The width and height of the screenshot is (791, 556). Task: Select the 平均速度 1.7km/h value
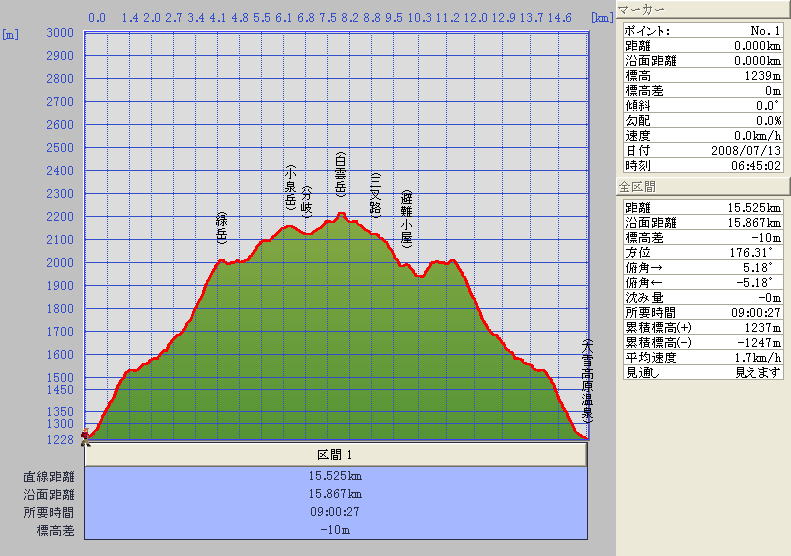click(757, 358)
